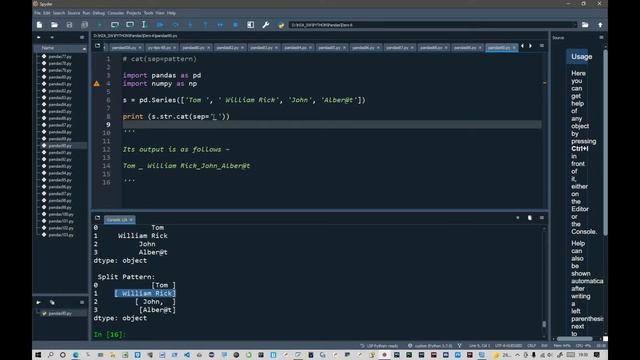Start debugging with the Debug file icon

160,25
